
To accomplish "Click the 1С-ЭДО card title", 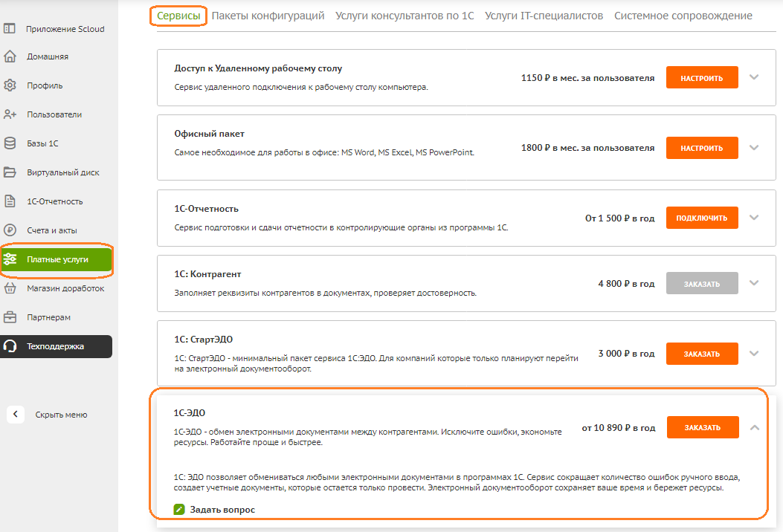I will (190, 412).
